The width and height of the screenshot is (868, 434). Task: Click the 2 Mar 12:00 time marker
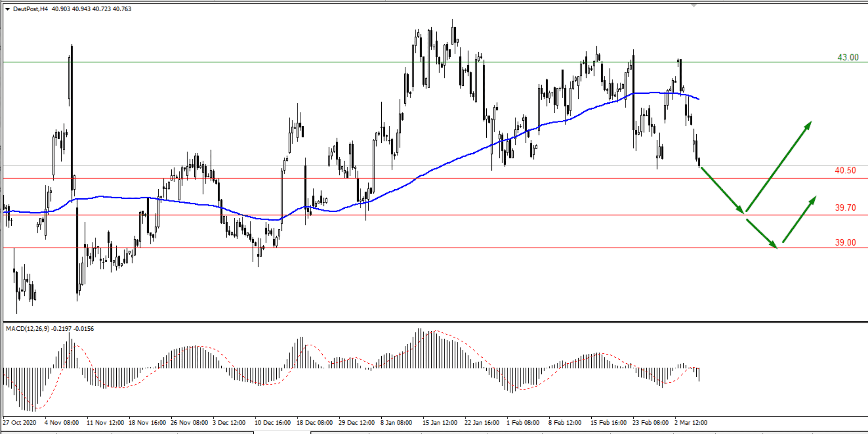tap(691, 422)
